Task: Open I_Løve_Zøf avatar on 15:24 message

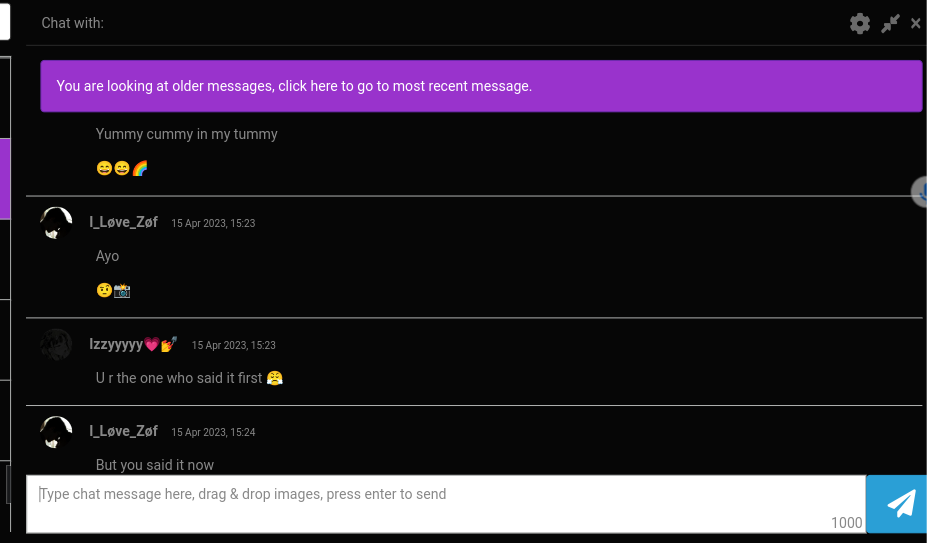Action: [x=56, y=432]
